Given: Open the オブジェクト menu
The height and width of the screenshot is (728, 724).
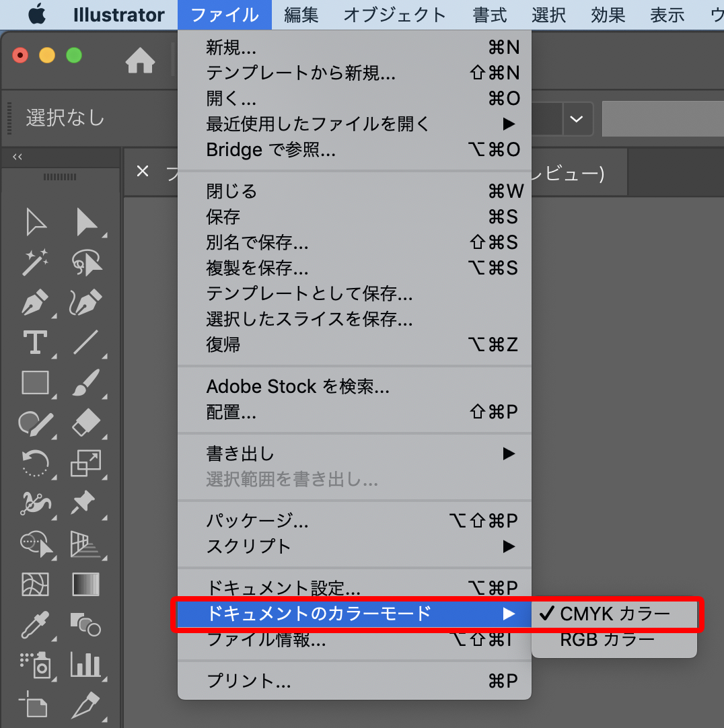Looking at the screenshot, I should point(395,15).
